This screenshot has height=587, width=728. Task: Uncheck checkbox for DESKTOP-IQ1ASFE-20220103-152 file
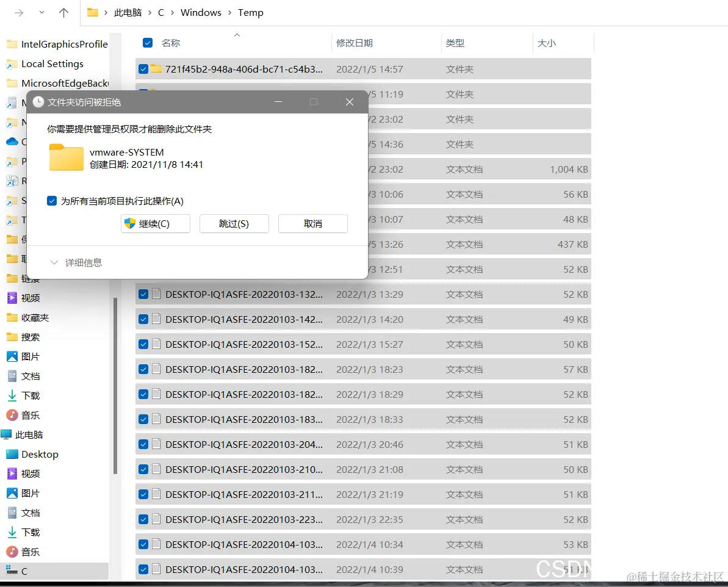[x=143, y=344]
